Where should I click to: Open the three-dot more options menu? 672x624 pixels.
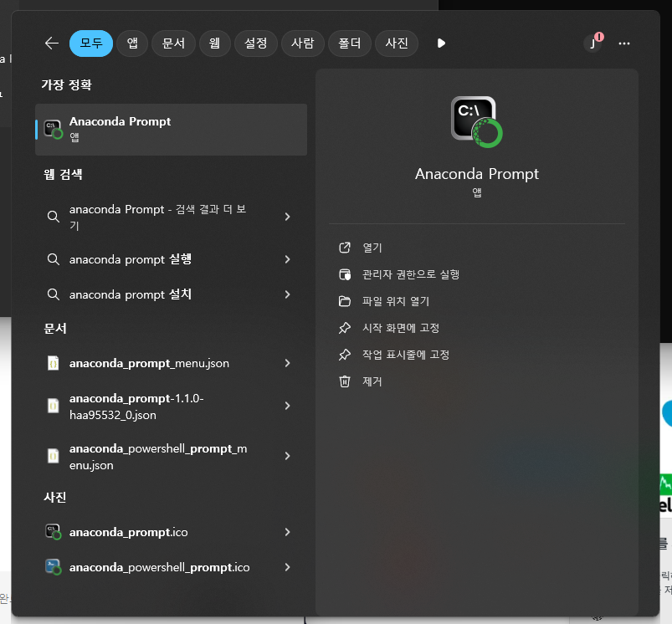624,43
